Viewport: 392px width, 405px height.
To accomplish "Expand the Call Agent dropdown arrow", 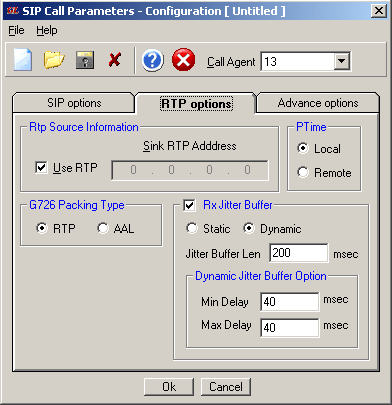I will pos(342,61).
